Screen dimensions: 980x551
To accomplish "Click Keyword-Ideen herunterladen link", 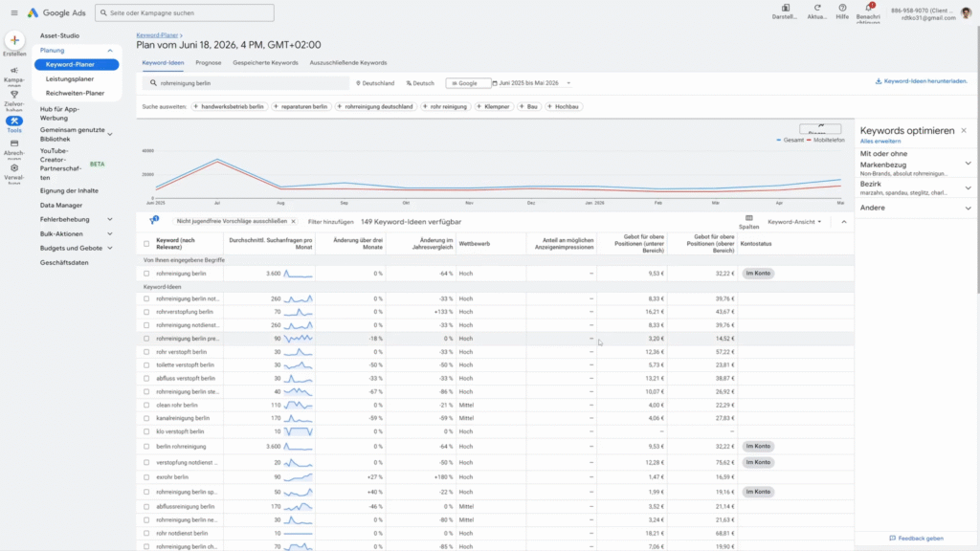I will click(921, 81).
